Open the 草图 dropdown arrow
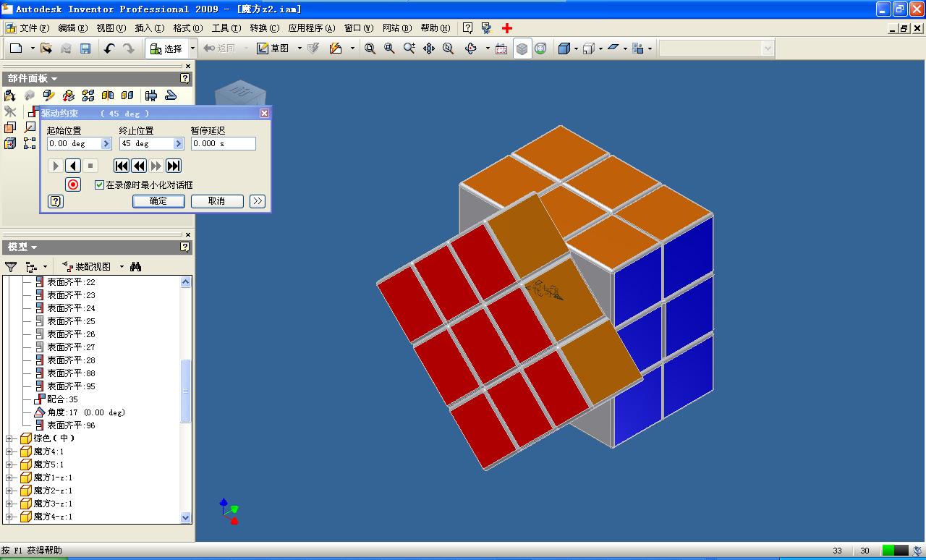 tap(300, 48)
